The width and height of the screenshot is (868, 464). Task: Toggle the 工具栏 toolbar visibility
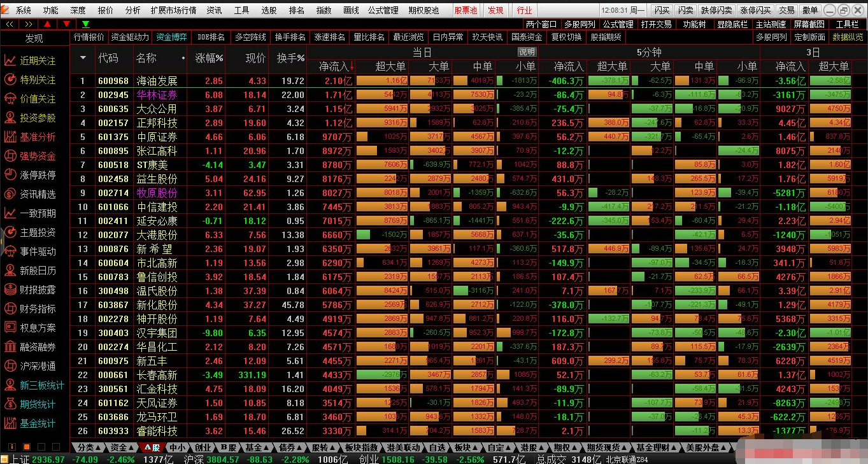[847, 24]
